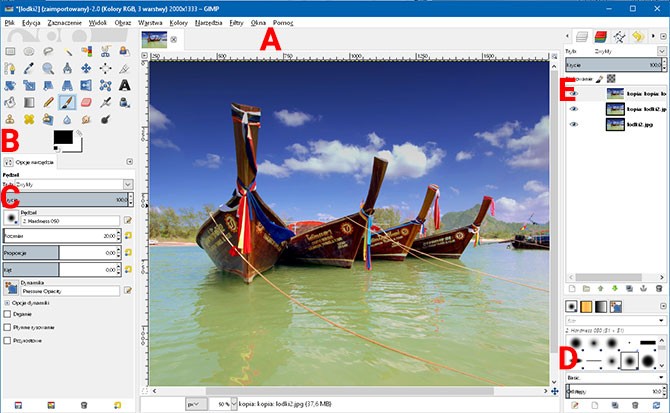
Task: Hide the bottom lodki2.jpg layer
Action: pos(574,124)
